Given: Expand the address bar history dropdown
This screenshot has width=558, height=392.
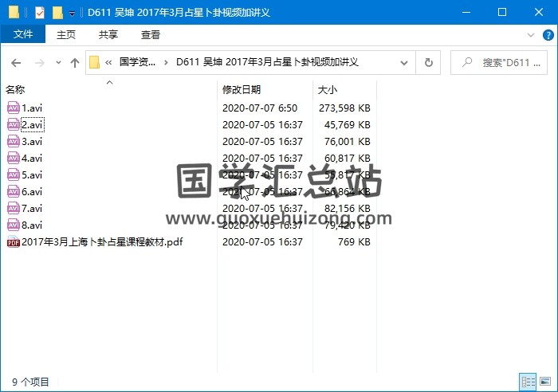Looking at the screenshot, I should tap(404, 63).
